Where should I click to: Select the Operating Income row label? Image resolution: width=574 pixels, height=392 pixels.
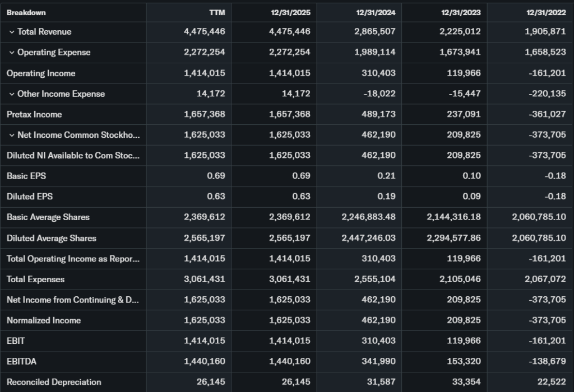[41, 73]
